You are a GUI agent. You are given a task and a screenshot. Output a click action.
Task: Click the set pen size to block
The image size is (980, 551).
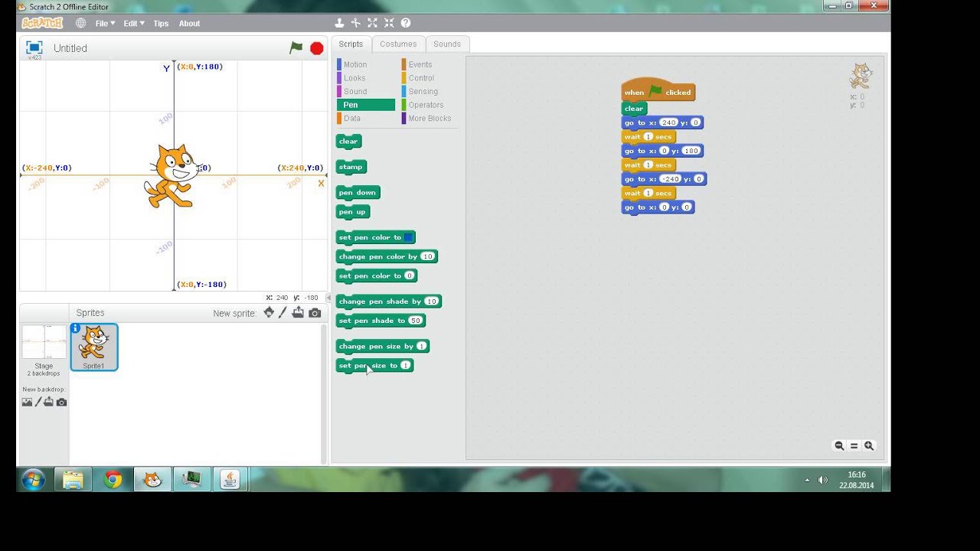[x=374, y=366]
